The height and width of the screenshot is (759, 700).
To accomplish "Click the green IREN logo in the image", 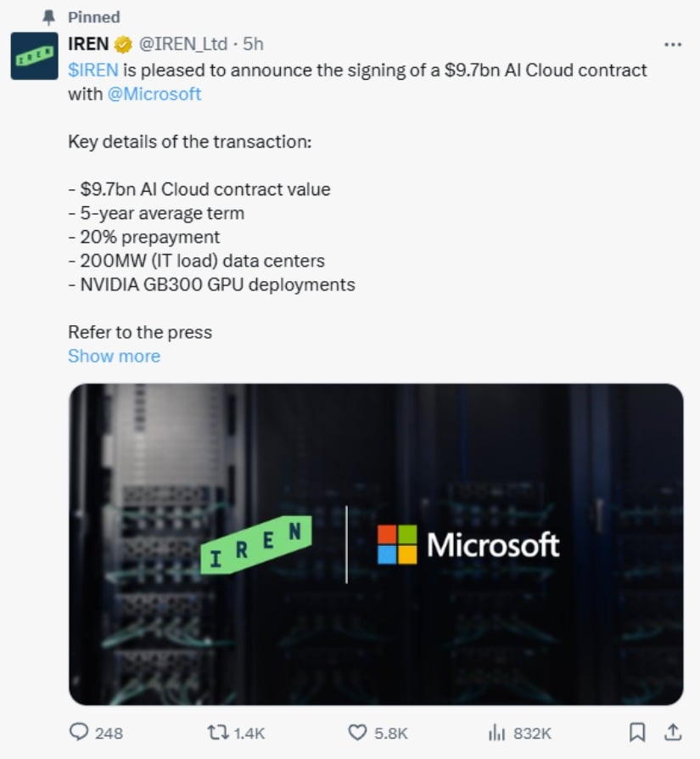I will point(255,545).
